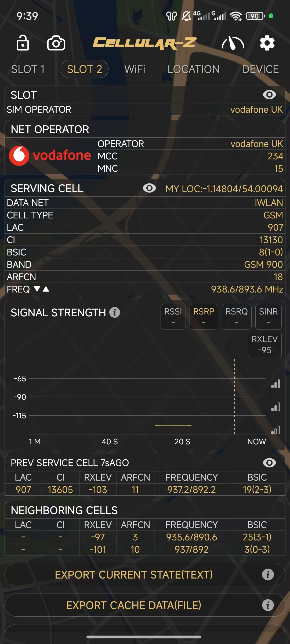
Task: Choose the SINR signal metric box
Action: (x=268, y=317)
